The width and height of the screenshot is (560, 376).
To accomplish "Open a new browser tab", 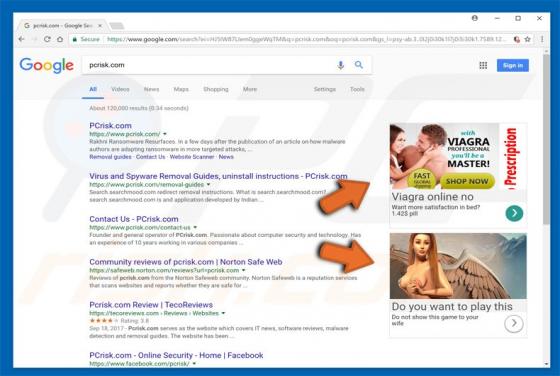I will tap(116, 26).
